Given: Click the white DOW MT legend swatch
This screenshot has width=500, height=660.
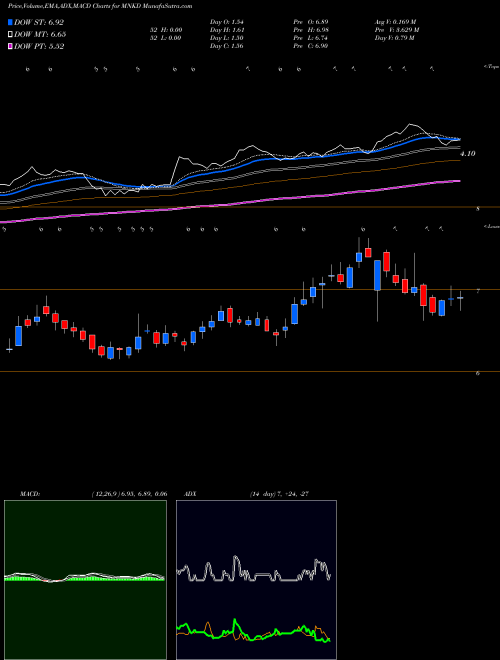Looking at the screenshot, I should [10, 35].
